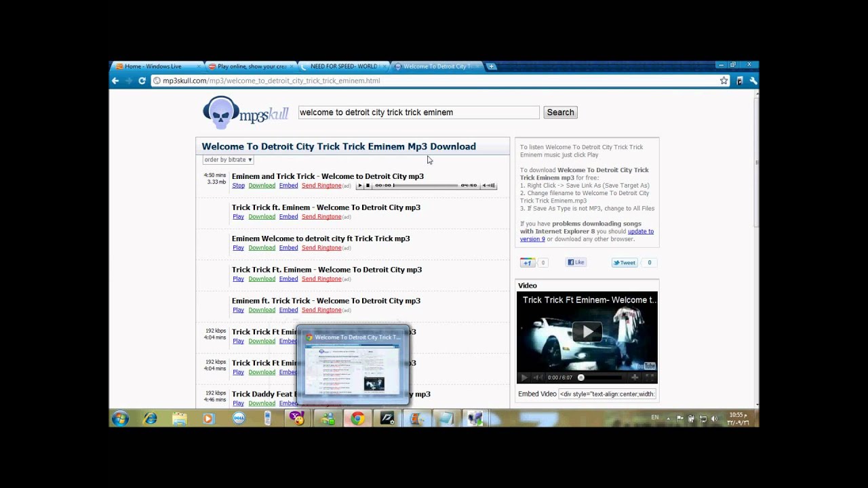Viewport: 868px width, 488px height.
Task: Click the mp3skull search input field
Action: coord(418,113)
